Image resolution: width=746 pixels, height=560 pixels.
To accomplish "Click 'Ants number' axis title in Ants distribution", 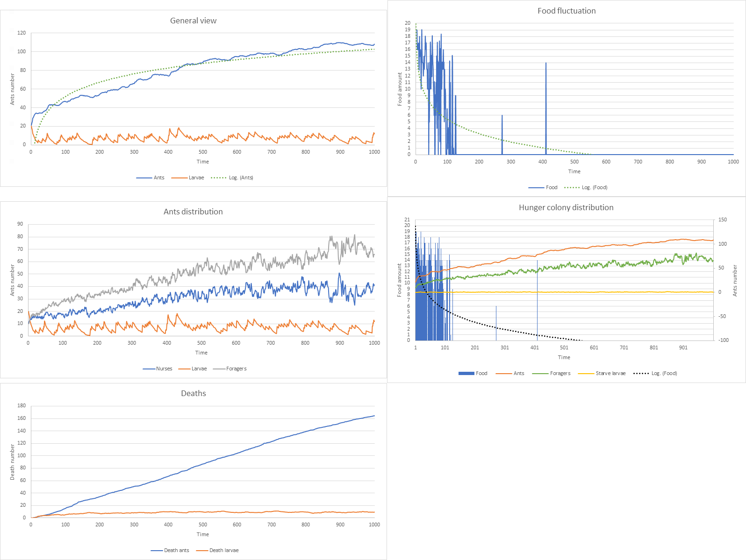I will click(x=13, y=280).
